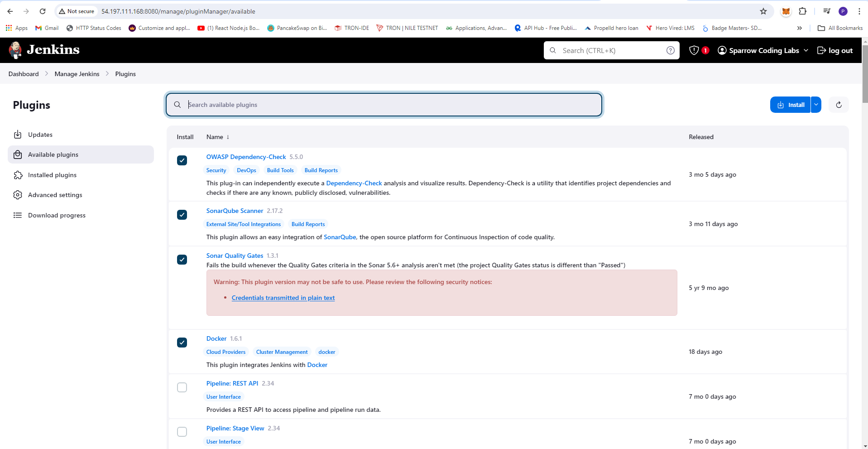This screenshot has width=868, height=449.
Task: Uncheck the Docker plugin checkbox
Action: (x=182, y=343)
